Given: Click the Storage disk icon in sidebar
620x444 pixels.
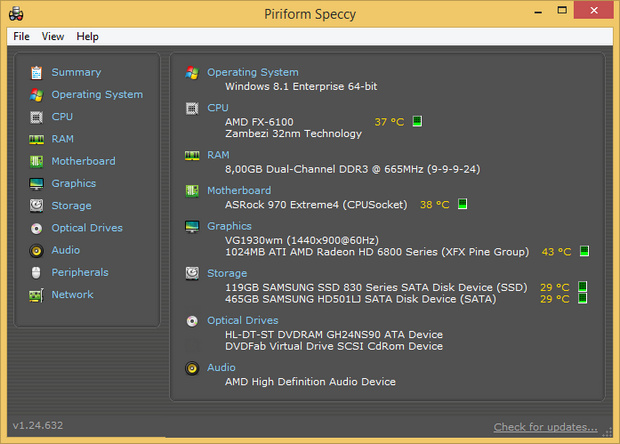Looking at the screenshot, I should tap(36, 206).
